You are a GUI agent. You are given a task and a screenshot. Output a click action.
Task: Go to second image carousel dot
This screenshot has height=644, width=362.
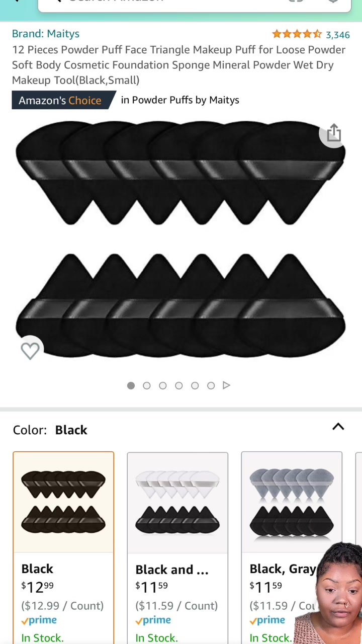click(x=147, y=385)
